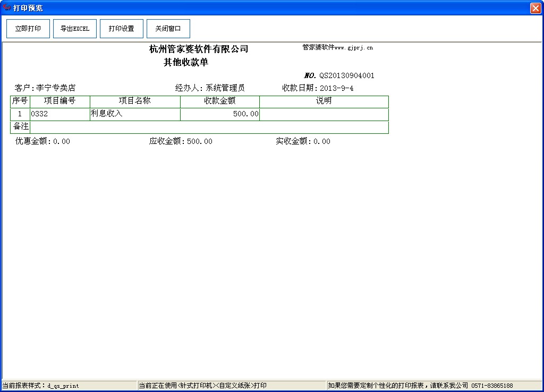Viewport: 544px width, 392px height.
Task: Select the amount cell 500.00
Action: 220,114
